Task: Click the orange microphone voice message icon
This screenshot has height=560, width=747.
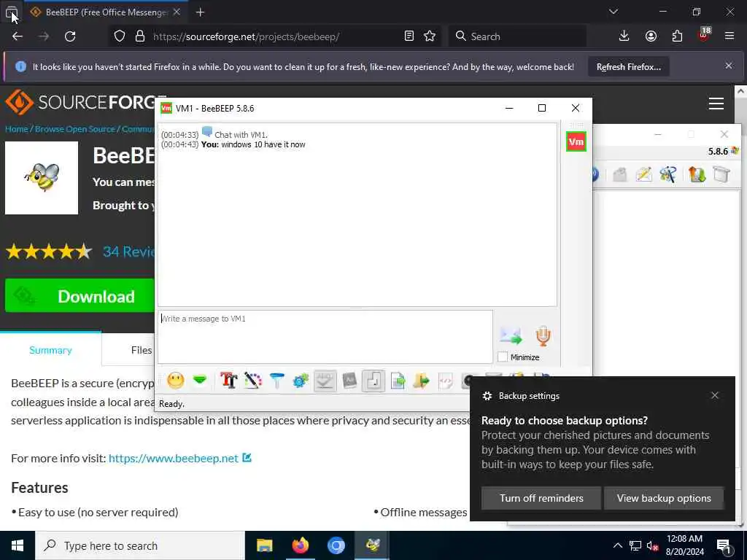Action: [543, 335]
